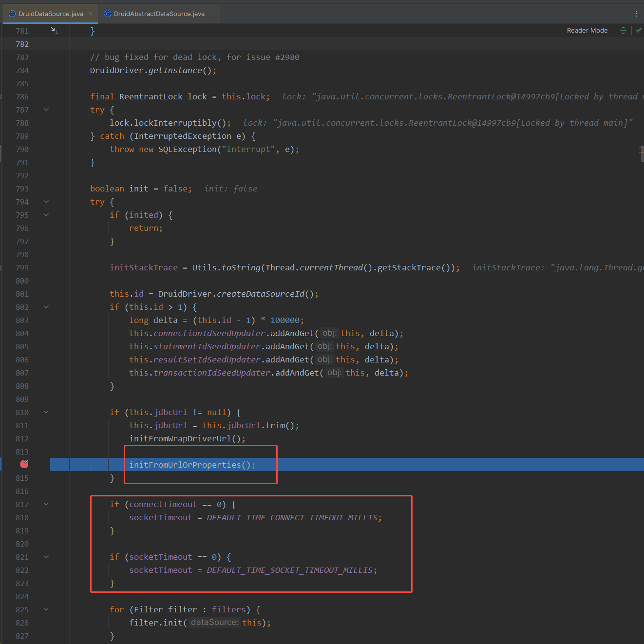The image size is (644, 644).
Task: Click the green no-problems checkmark icon
Action: pos(639,30)
